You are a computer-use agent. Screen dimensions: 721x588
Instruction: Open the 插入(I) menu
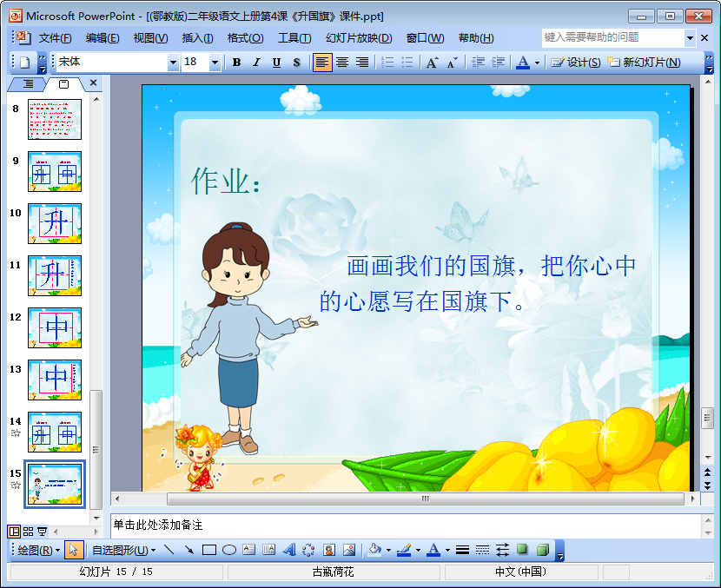tap(197, 38)
